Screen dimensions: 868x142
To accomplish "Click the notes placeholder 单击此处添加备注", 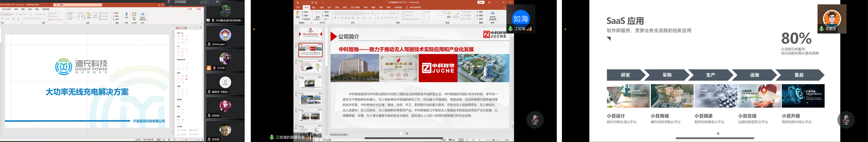I will point(339,135).
